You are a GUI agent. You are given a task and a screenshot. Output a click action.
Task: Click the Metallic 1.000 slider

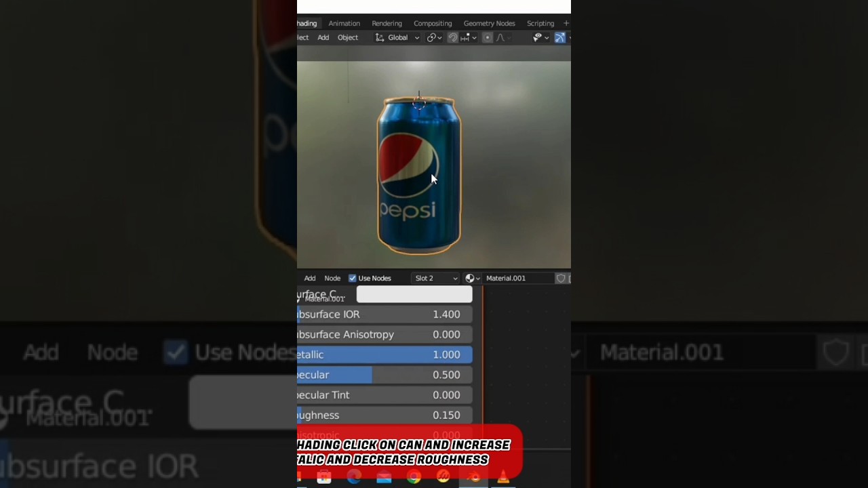click(x=384, y=354)
